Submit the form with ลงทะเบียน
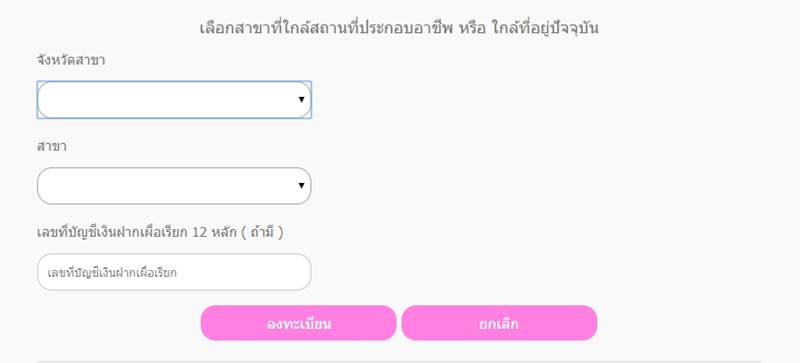This screenshot has width=800, height=363. pos(298,323)
